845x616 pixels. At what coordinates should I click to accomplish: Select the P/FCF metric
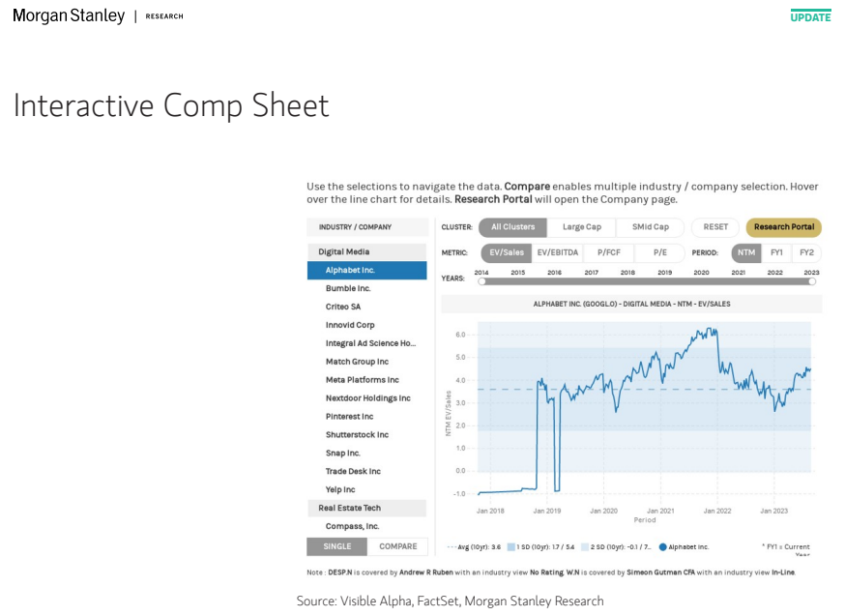(609, 252)
